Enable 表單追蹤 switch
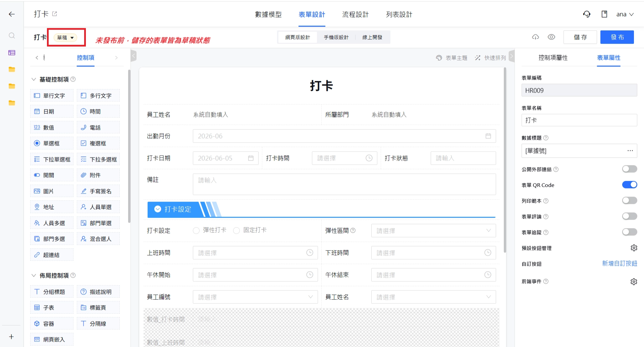Viewport: 644px width, 347px height. click(630, 232)
